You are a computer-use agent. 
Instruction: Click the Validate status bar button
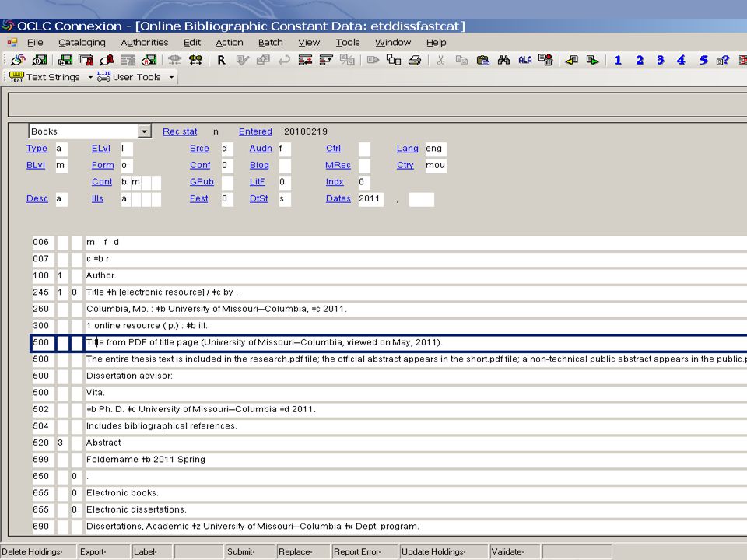[x=514, y=551]
